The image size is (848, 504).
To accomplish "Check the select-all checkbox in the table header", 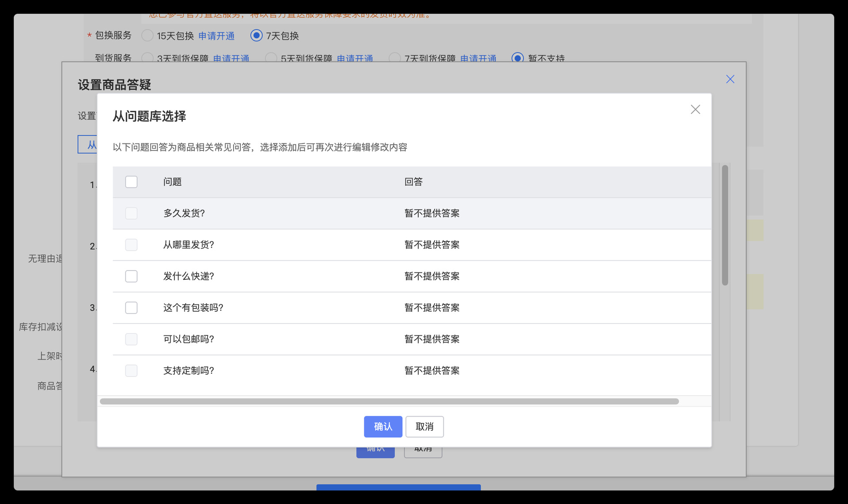I will pyautogui.click(x=131, y=182).
